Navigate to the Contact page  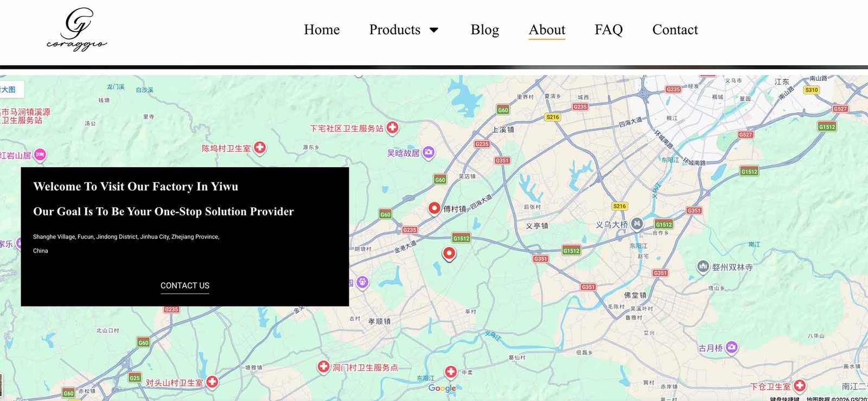[x=675, y=30]
